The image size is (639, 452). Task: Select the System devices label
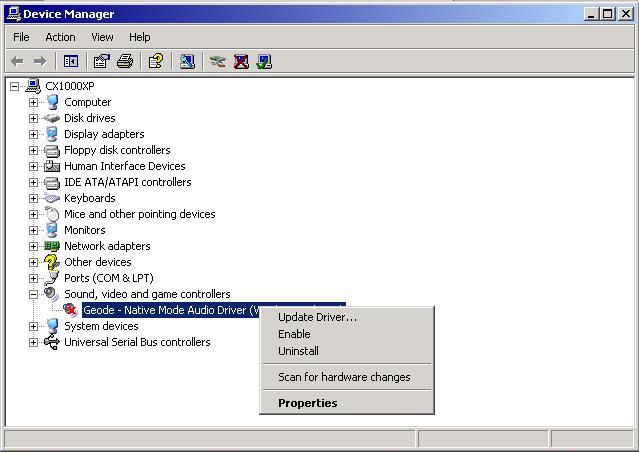coord(101,326)
